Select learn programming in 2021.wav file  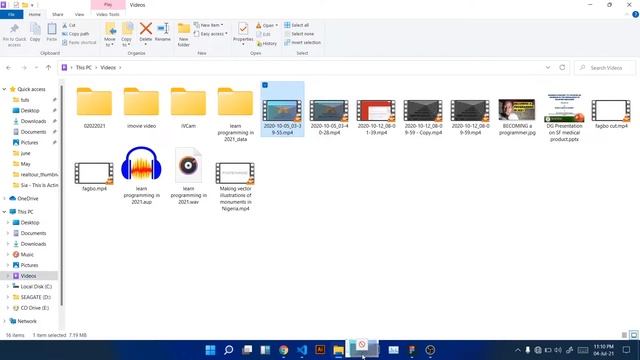pyautogui.click(x=188, y=176)
